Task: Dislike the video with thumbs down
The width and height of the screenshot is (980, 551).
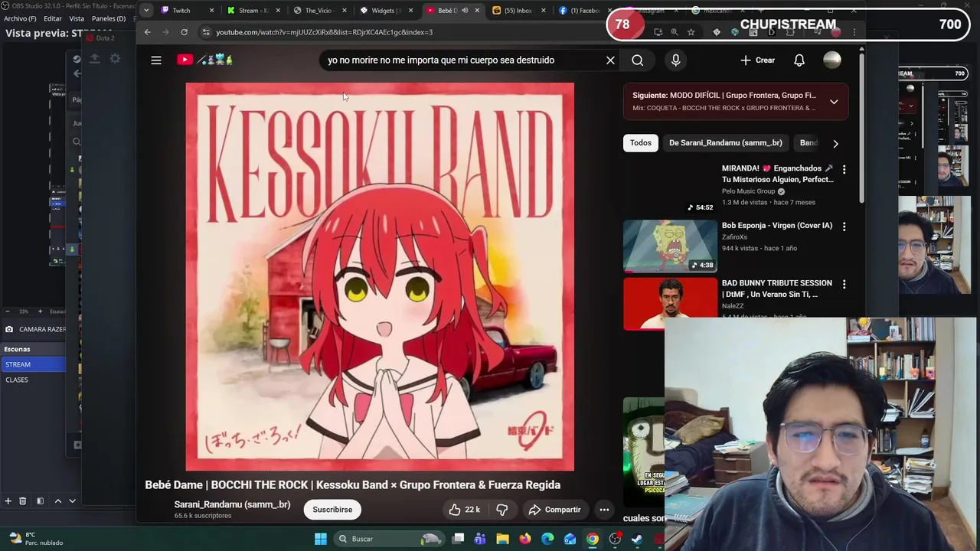Action: point(502,510)
